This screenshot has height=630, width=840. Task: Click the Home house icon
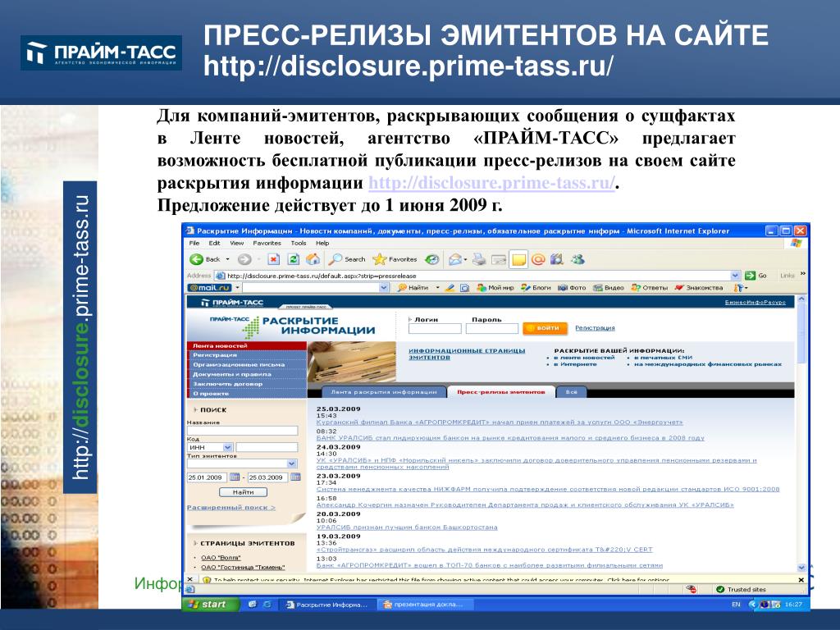coord(313,259)
